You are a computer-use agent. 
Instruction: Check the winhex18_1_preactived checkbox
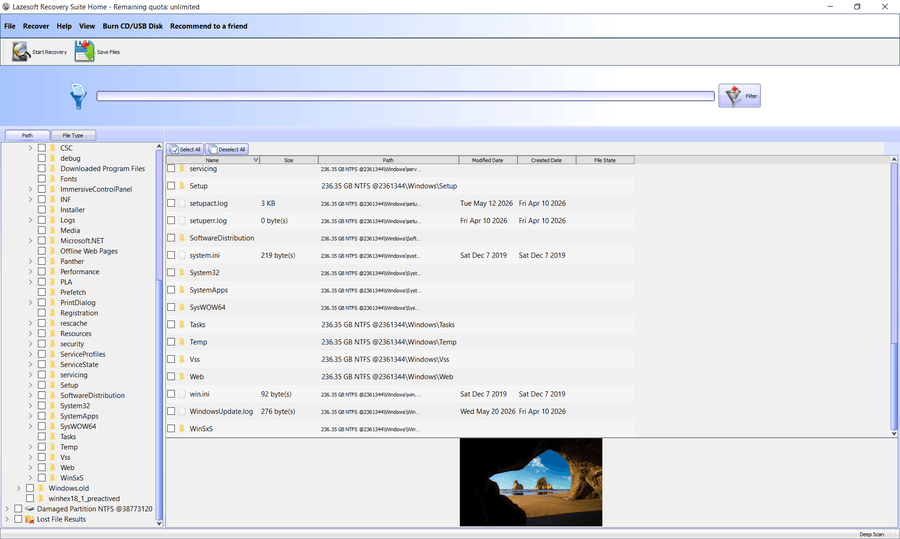coord(30,499)
